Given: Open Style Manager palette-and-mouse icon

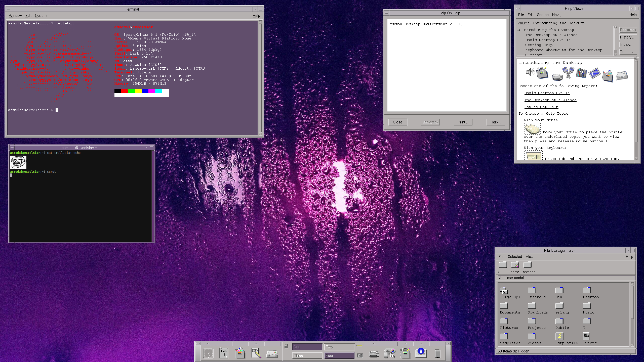Looking at the screenshot, I should click(x=390, y=353).
